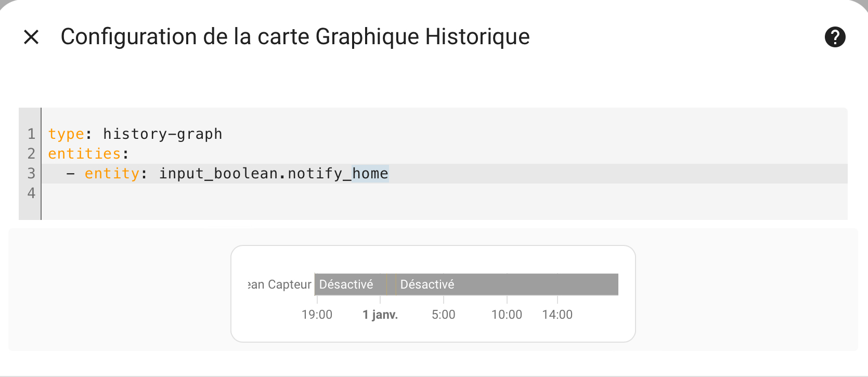Viewport: 868px width, 377px height.
Task: Click empty line 4 in the editor
Action: (x=444, y=193)
